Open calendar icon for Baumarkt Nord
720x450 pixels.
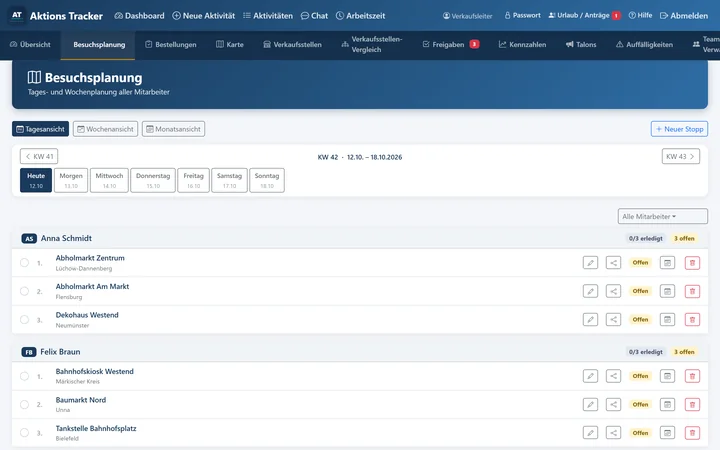(667, 405)
